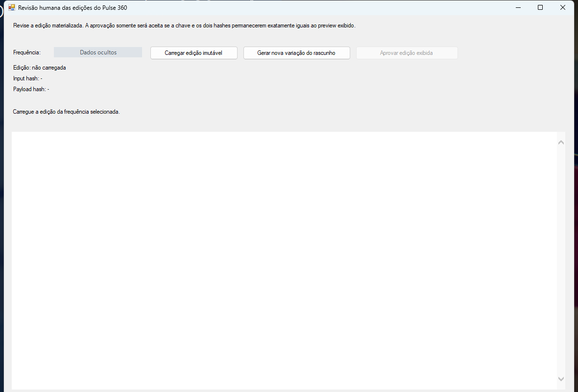Close the Pulse 360 review window
The width and height of the screenshot is (578, 392).
(x=563, y=7)
